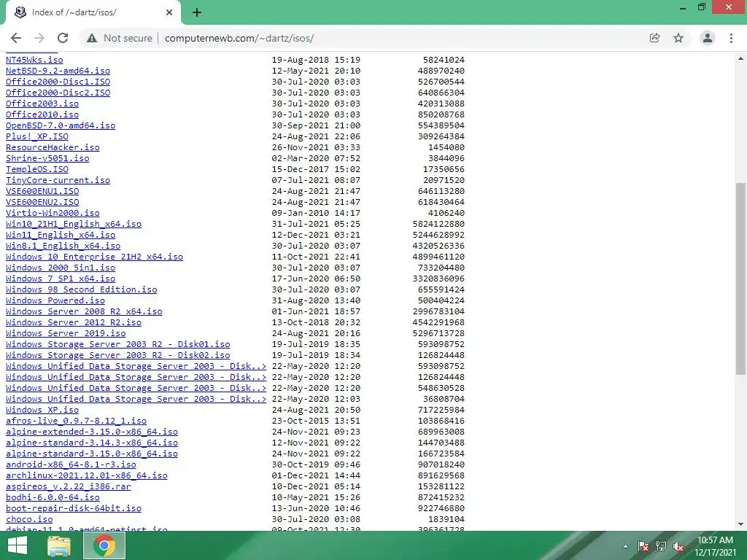Bookmark this page with the star icon

[678, 38]
